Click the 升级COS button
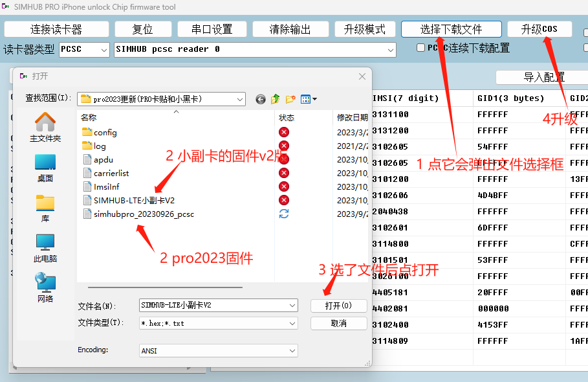Screen dimensions: 588x382 tap(539, 29)
